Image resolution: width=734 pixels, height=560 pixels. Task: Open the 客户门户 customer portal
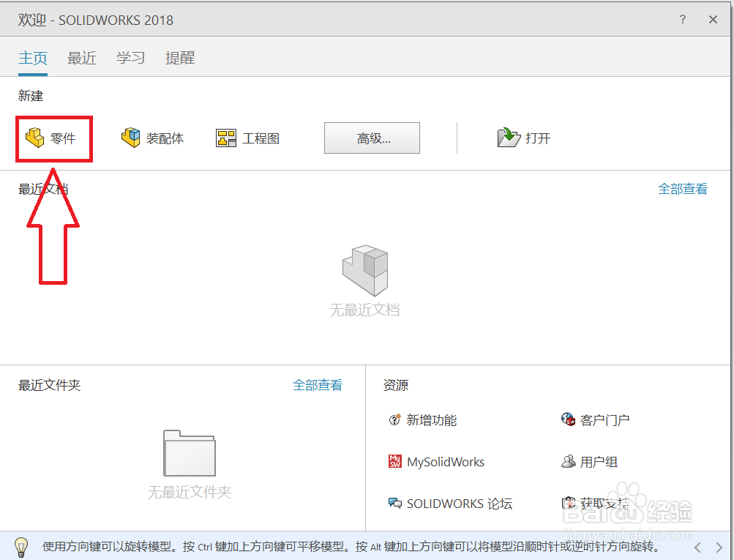pyautogui.click(x=595, y=420)
